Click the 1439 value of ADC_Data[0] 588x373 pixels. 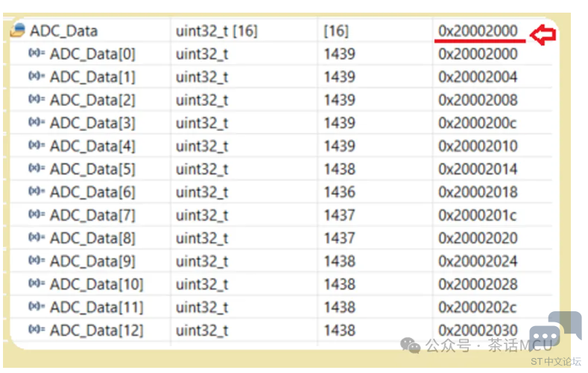point(339,54)
